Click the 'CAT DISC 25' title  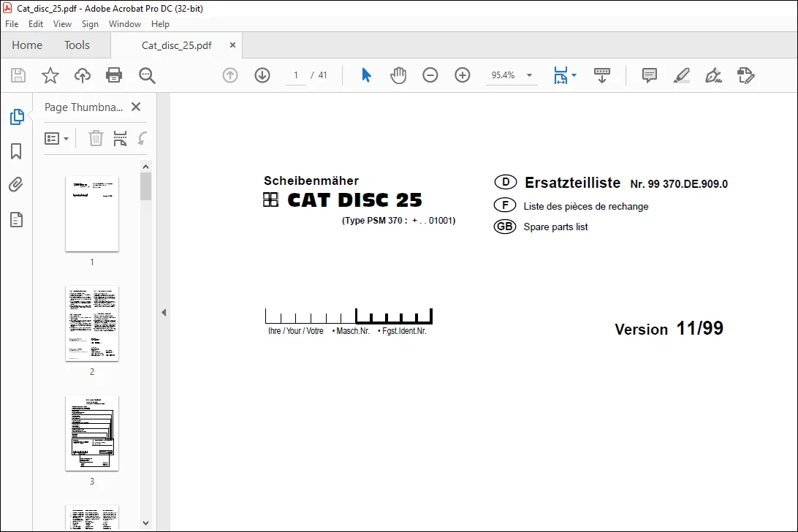354,200
